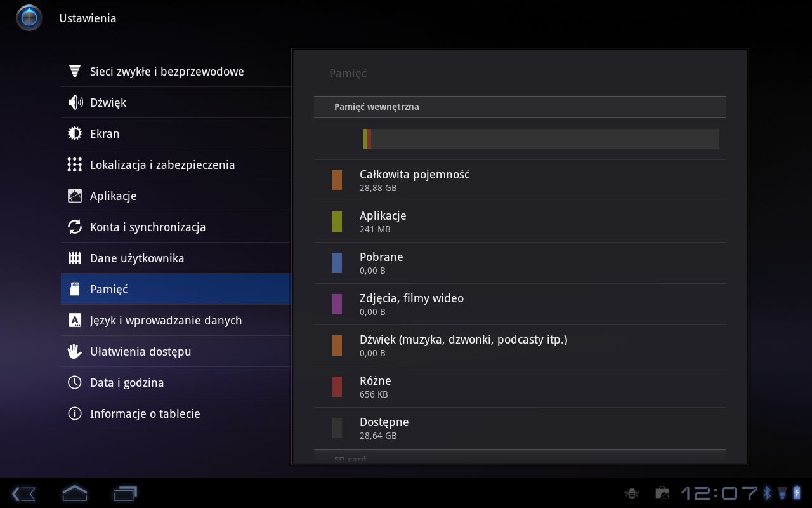Select the Dźwięk speaker icon

[x=75, y=102]
